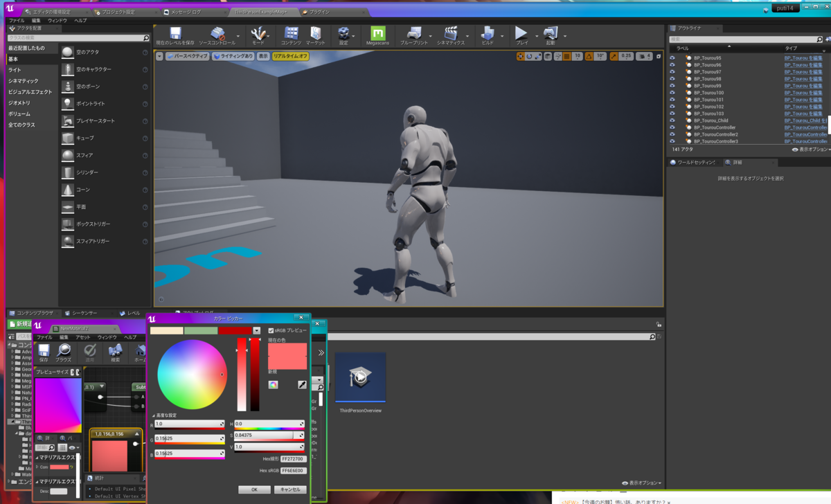Click BP_Tourou edit link for BP_Tourou96
The width and height of the screenshot is (831, 504).
[803, 65]
